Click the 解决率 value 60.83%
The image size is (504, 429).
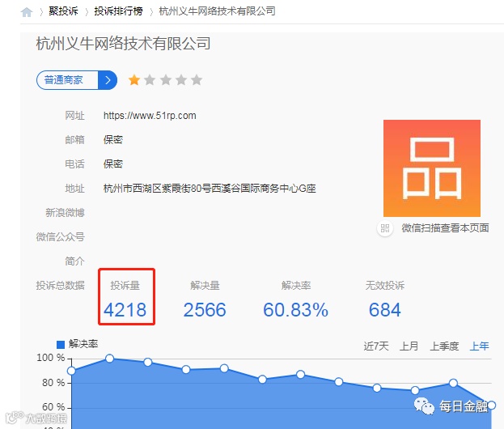pyautogui.click(x=296, y=310)
